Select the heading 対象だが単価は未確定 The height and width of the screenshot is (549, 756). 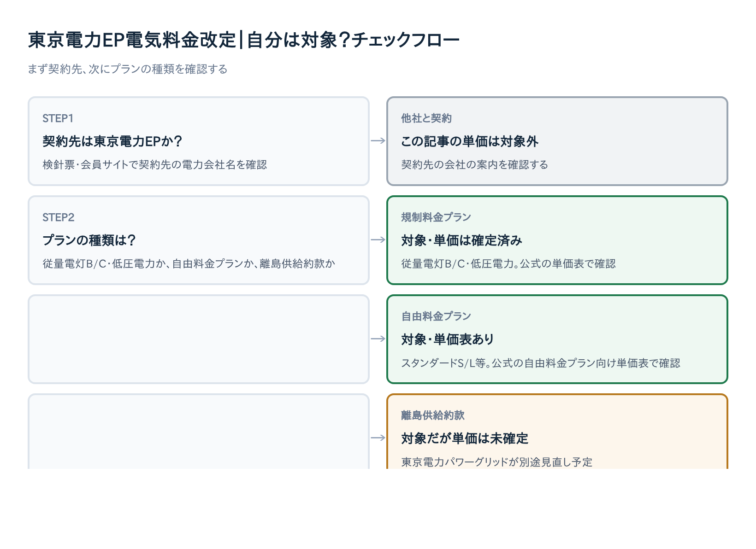click(x=465, y=438)
